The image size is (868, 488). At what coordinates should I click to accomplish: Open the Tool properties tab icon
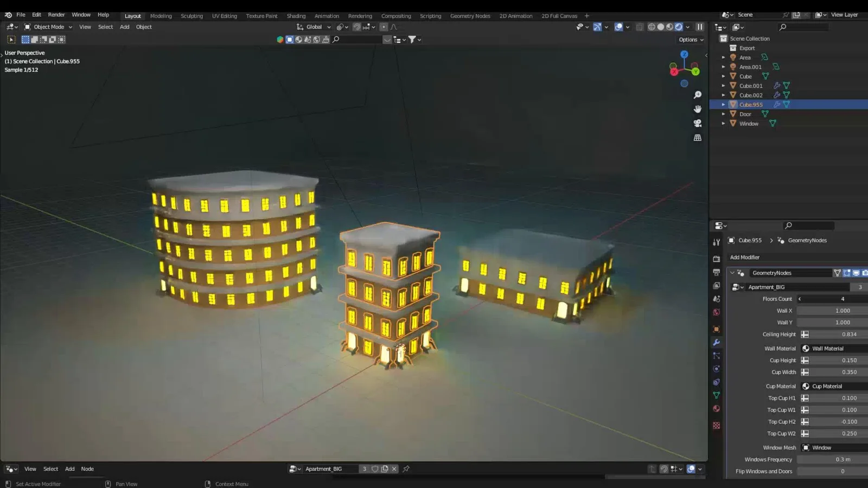717,242
